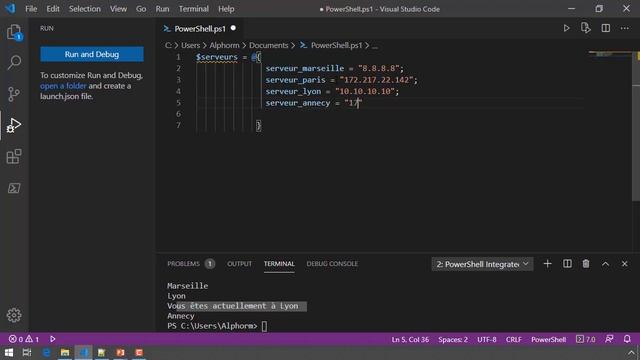
Task: Open the terminal selector dropdown
Action: (482, 264)
